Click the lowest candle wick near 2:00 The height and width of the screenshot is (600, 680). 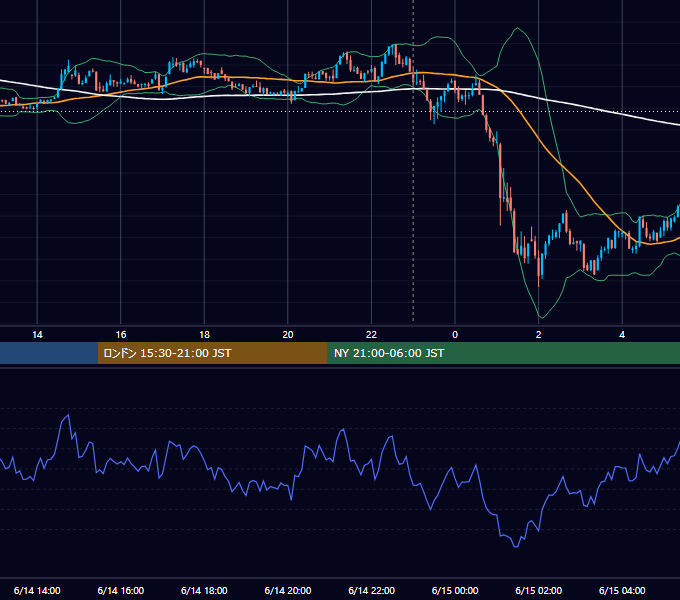[539, 282]
